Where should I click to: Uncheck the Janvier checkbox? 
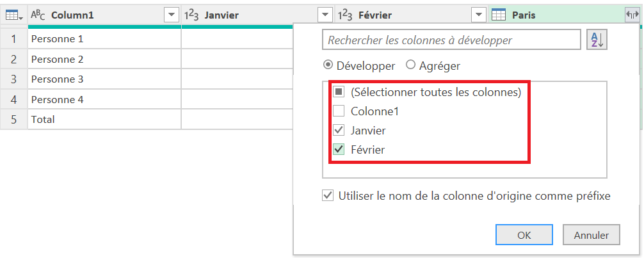339,131
